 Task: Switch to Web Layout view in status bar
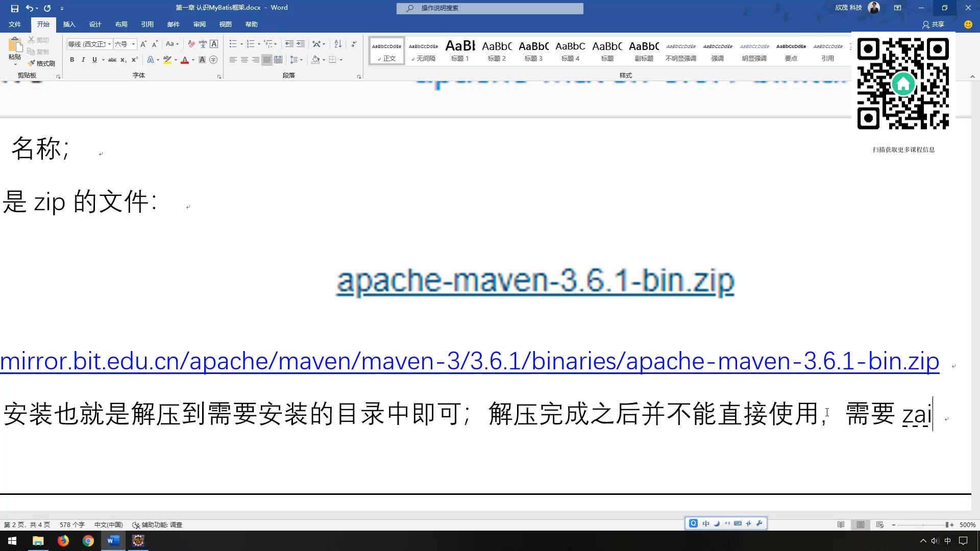(879, 524)
